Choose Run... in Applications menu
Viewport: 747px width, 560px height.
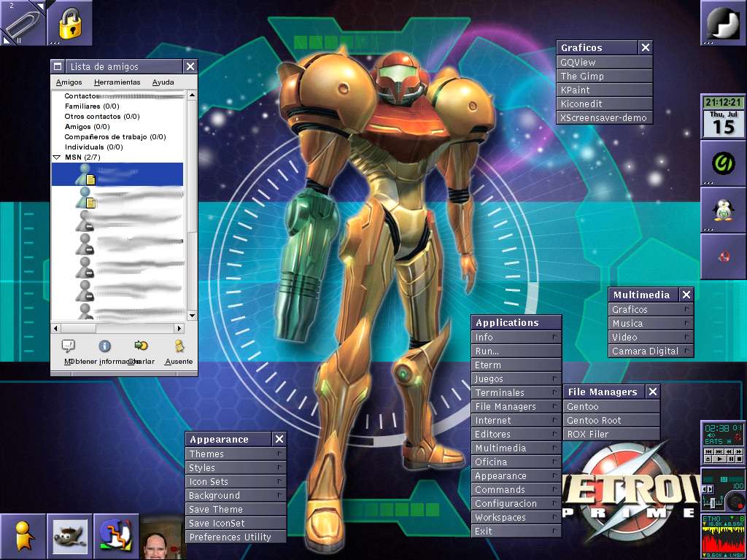pos(516,351)
